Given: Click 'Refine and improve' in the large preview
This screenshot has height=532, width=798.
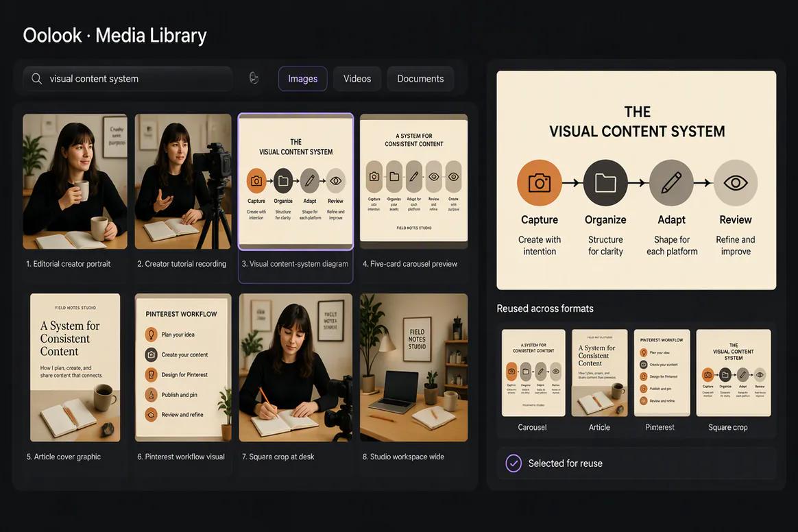Looking at the screenshot, I should pos(736,245).
